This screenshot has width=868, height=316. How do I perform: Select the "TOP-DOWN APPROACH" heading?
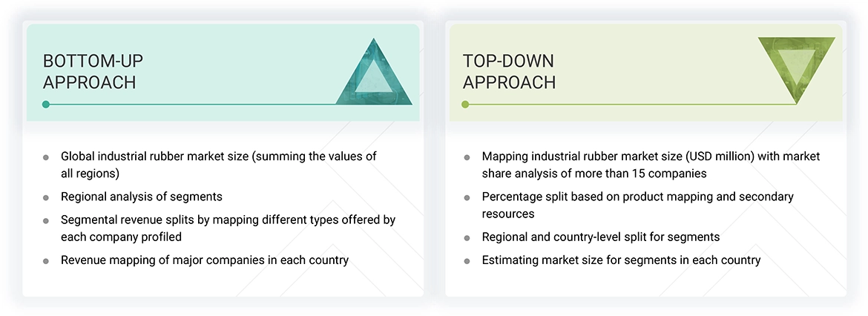click(x=509, y=72)
